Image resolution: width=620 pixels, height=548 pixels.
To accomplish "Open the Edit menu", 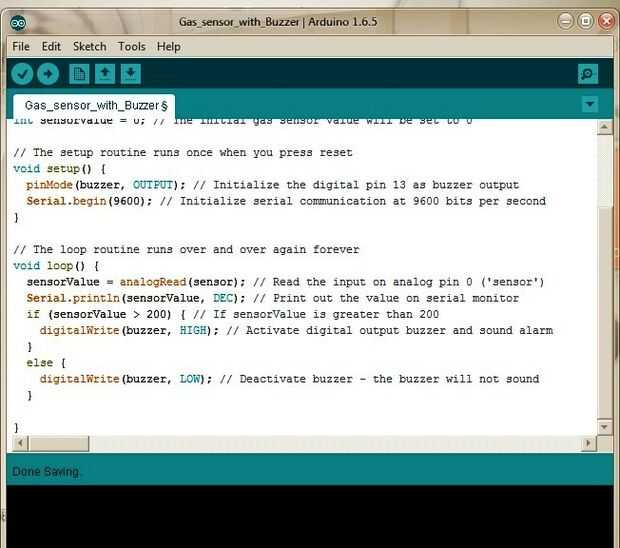I will [x=51, y=47].
